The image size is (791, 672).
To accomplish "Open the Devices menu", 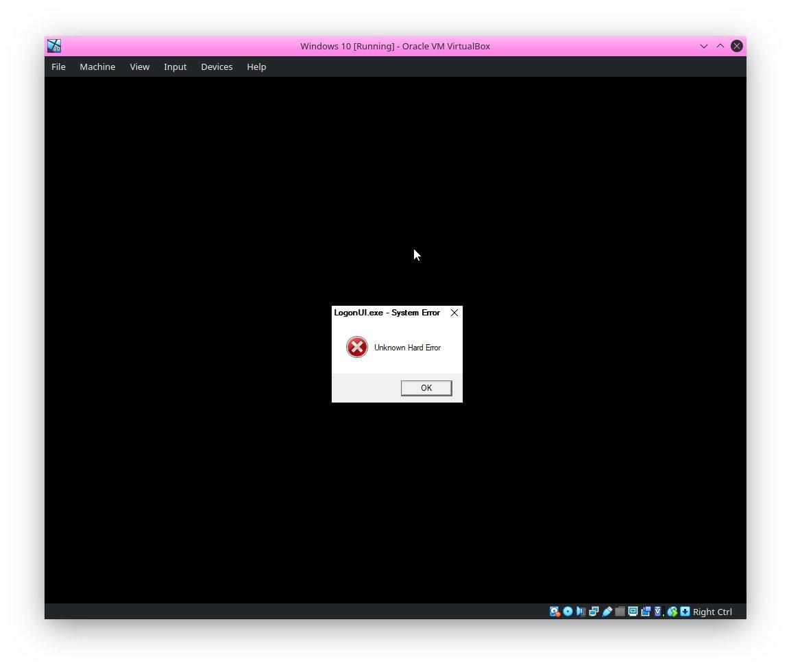I will click(217, 67).
